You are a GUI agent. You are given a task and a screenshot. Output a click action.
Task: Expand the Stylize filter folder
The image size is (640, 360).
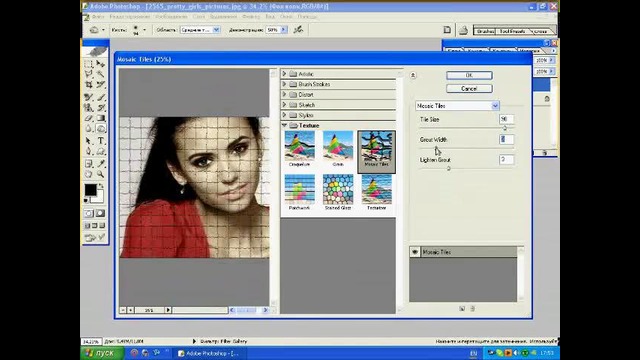284,115
